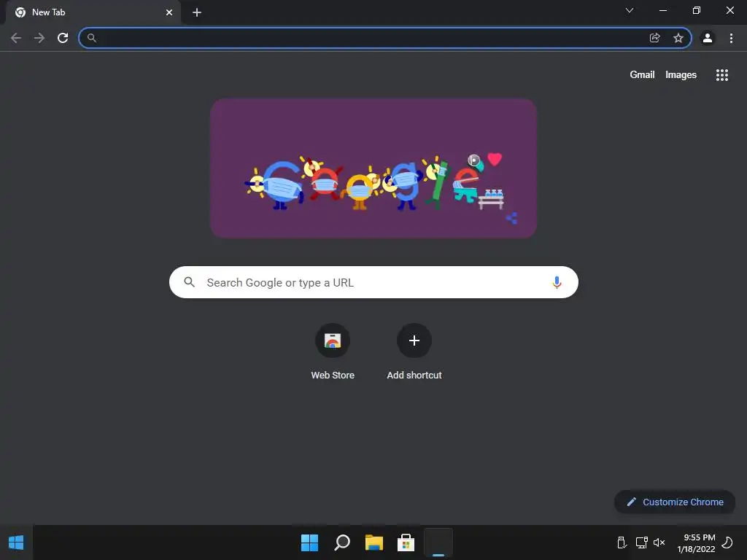Screen dimensions: 747x560
Task: Click the back navigation arrow
Action: [x=16, y=38]
